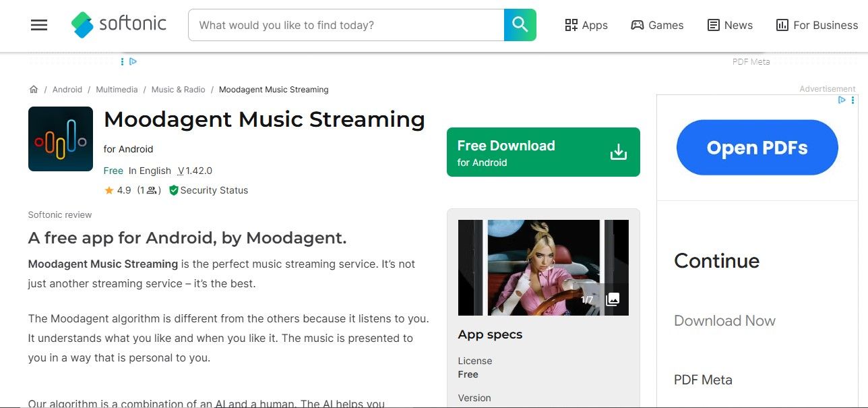Open the screenshot gallery icon
868x408 pixels.
(613, 299)
